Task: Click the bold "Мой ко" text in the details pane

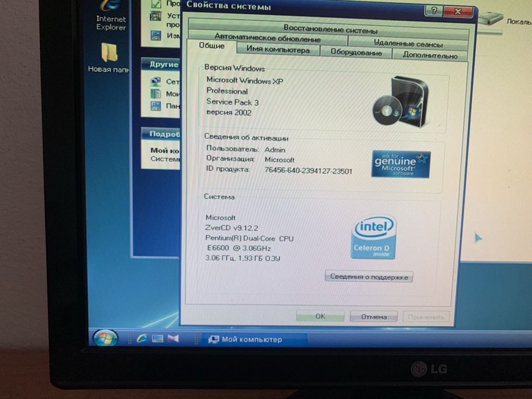Action: 164,151
